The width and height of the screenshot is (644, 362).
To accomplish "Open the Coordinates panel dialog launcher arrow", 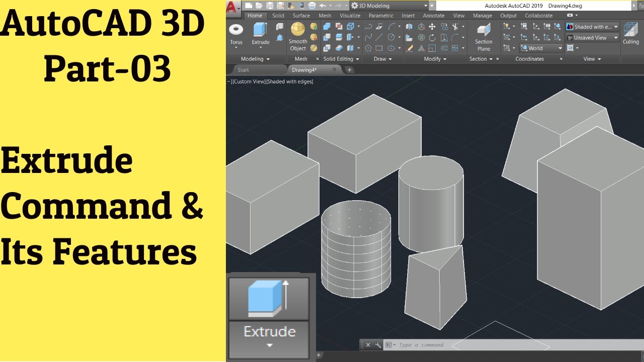I will pos(561,59).
